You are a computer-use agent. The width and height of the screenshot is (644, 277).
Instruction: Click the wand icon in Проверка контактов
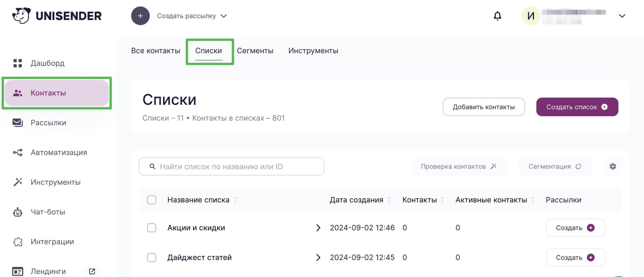click(x=493, y=166)
